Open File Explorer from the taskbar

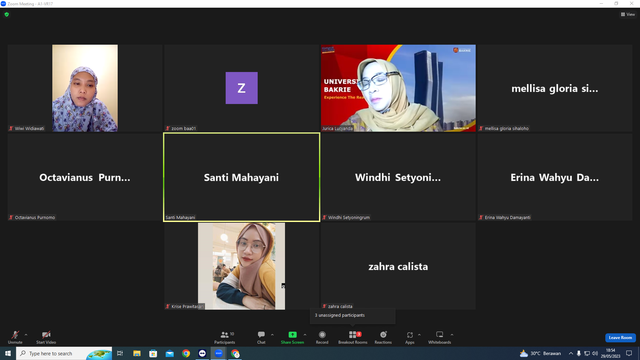pyautogui.click(x=137, y=353)
